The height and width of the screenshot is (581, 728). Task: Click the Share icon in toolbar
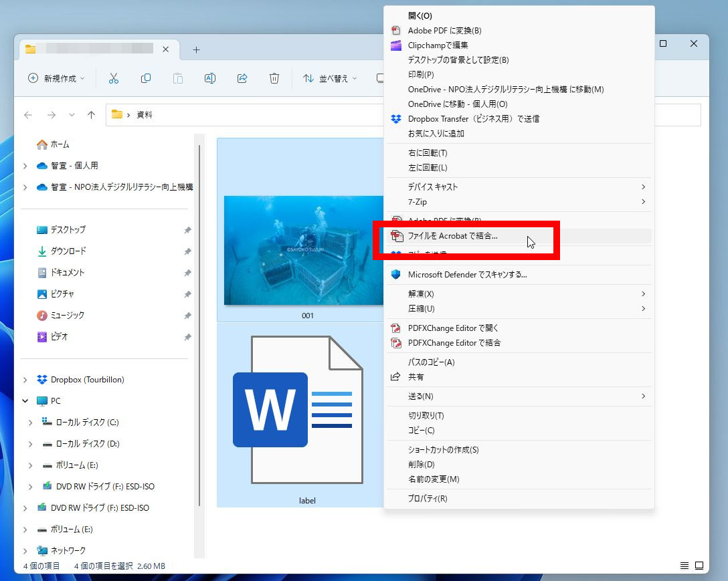pos(242,78)
